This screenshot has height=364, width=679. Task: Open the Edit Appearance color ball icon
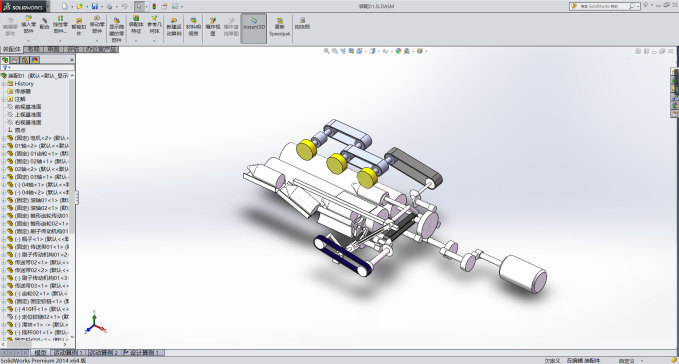click(398, 51)
